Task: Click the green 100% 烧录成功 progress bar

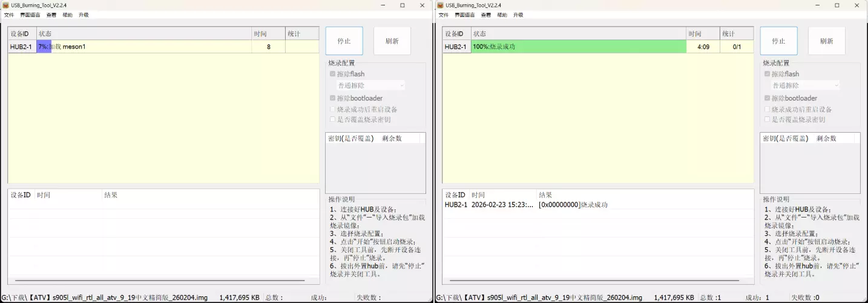Action: (x=579, y=47)
